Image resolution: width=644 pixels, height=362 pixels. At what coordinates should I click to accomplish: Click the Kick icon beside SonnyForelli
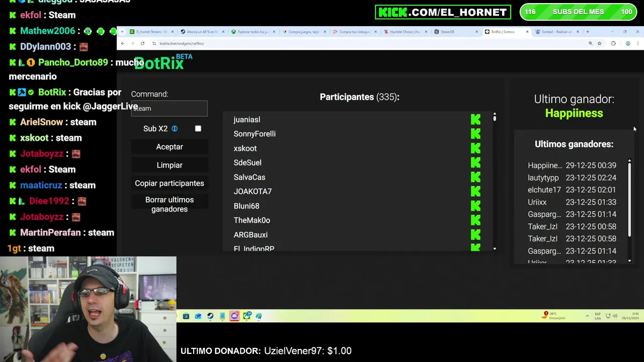tap(475, 134)
